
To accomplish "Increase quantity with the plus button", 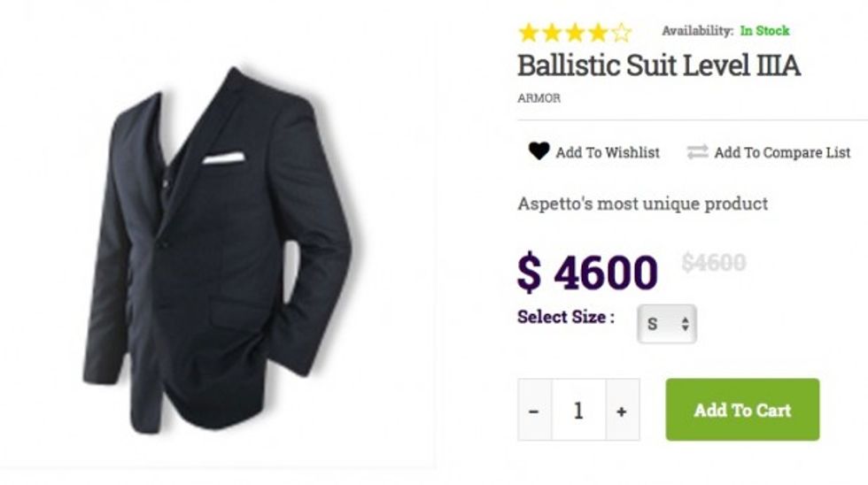I will point(622,411).
